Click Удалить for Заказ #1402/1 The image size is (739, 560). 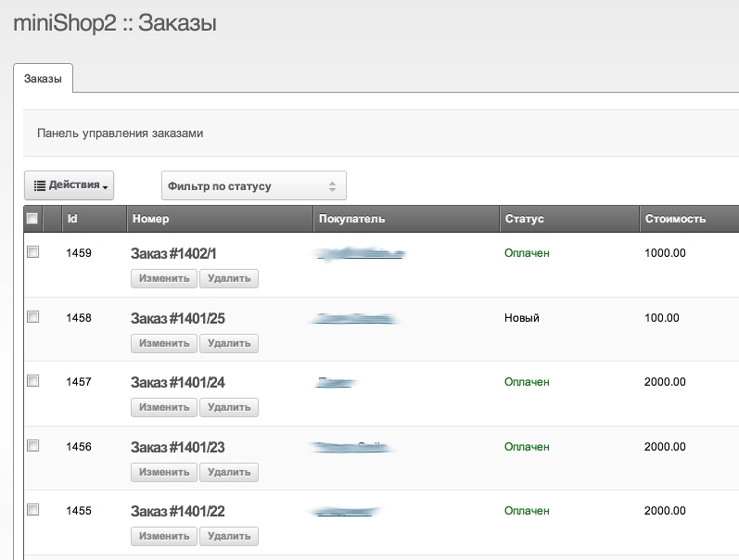[x=229, y=278]
